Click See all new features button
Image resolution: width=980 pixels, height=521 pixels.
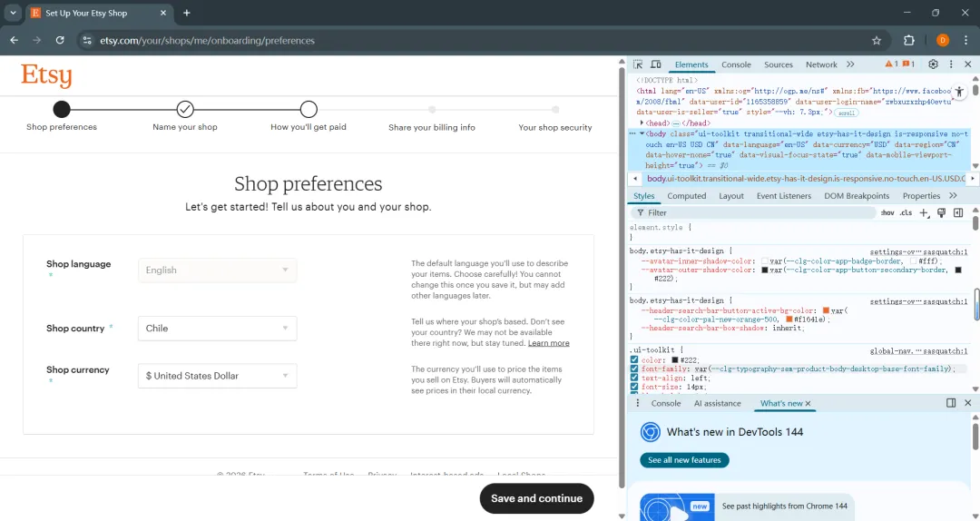click(684, 459)
